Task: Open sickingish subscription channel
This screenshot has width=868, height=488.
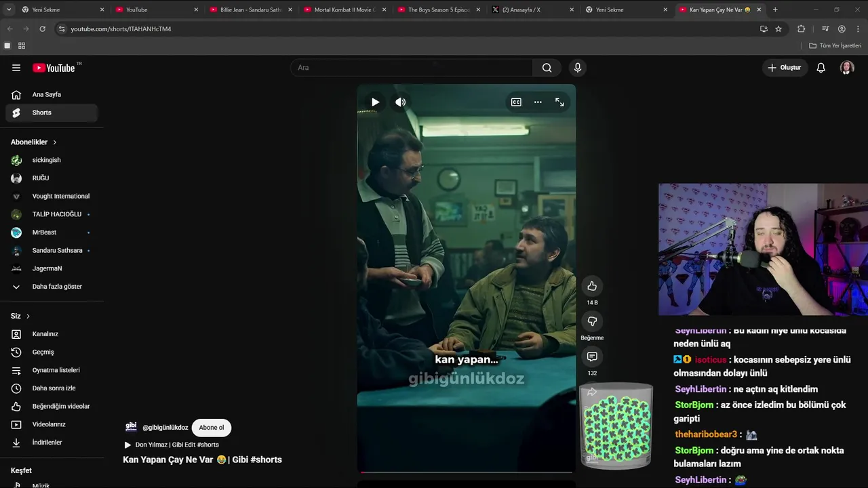Action: [52, 160]
